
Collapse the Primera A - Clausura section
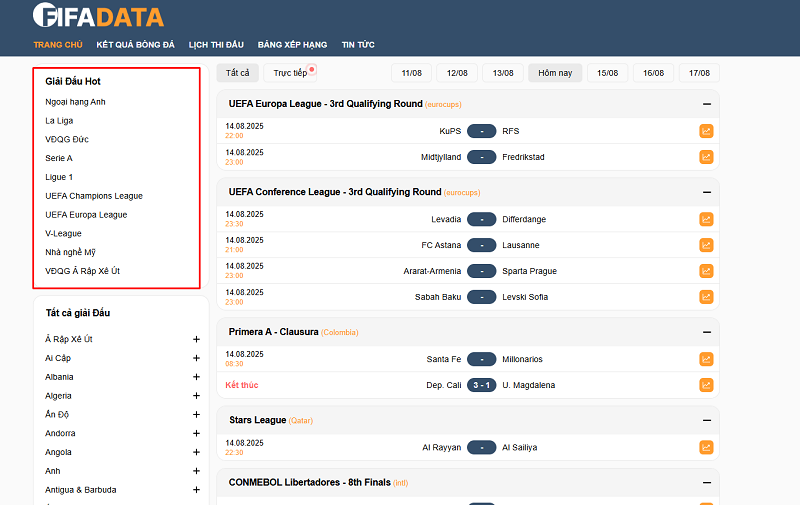pyautogui.click(x=706, y=332)
